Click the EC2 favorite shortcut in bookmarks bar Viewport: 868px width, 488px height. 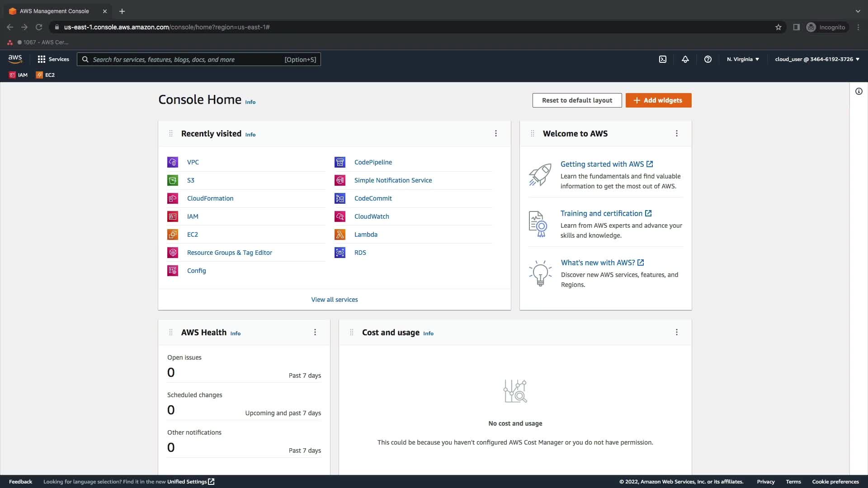45,75
